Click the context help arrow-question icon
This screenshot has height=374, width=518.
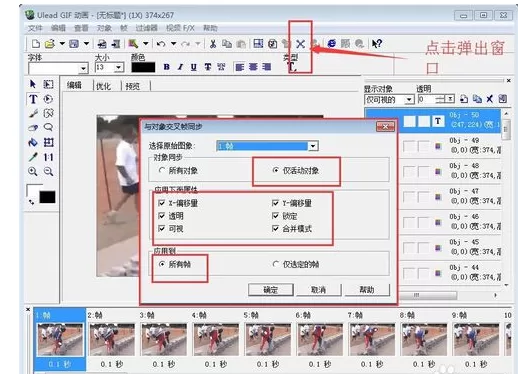(377, 44)
